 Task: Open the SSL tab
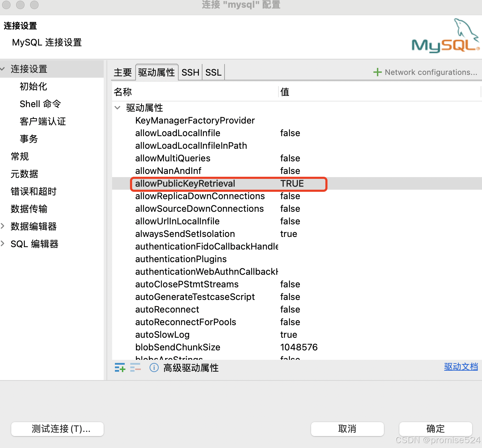click(x=213, y=72)
